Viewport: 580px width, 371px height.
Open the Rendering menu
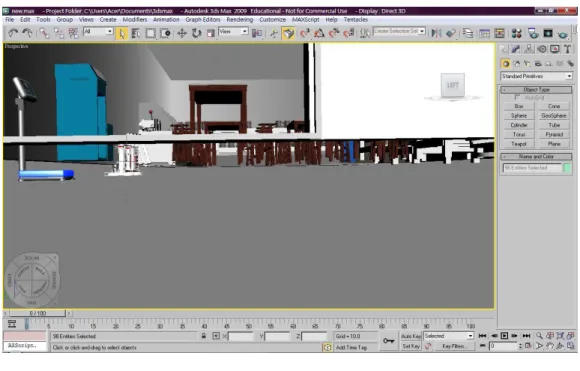click(x=240, y=20)
